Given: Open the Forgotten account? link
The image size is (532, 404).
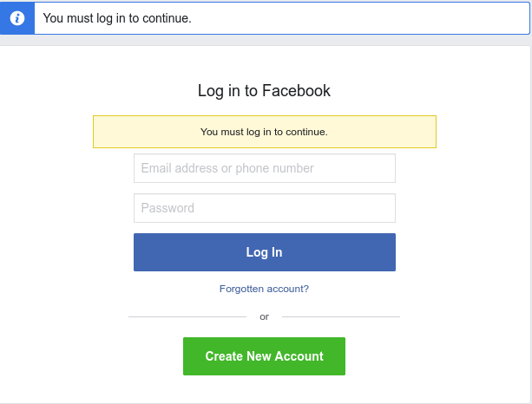Looking at the screenshot, I should (264, 289).
